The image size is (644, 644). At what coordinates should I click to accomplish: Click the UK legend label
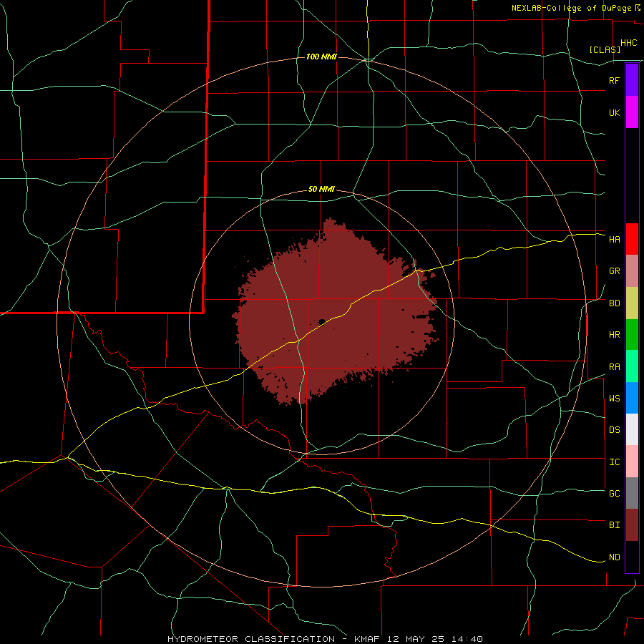(615, 112)
